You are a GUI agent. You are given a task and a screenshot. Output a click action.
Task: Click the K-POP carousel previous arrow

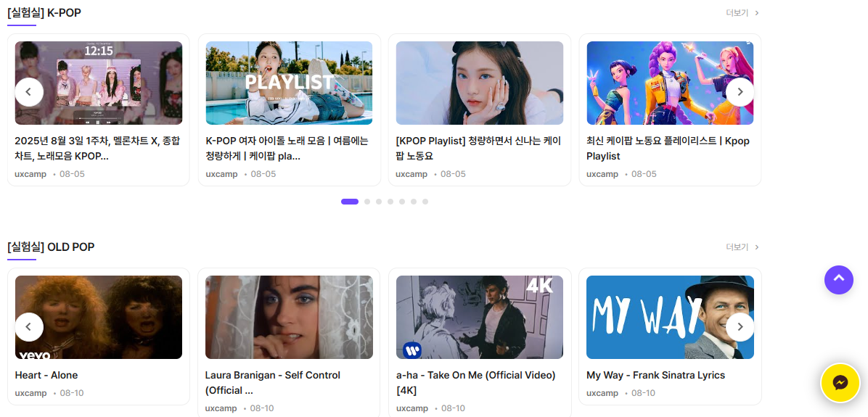pos(29,92)
